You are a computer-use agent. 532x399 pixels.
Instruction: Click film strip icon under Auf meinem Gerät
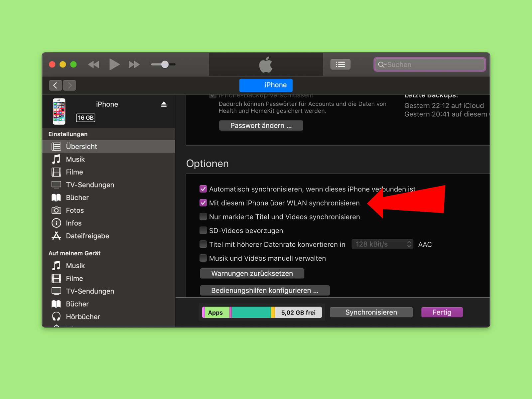tap(56, 278)
